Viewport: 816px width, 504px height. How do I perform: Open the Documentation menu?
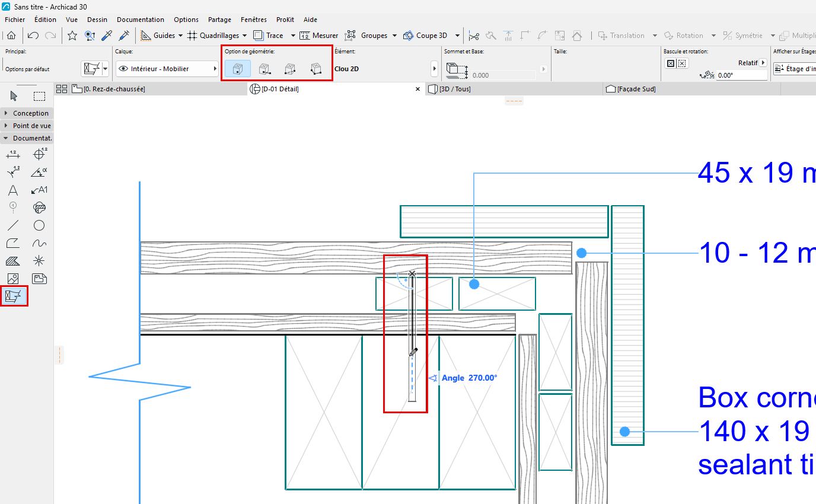pos(141,20)
